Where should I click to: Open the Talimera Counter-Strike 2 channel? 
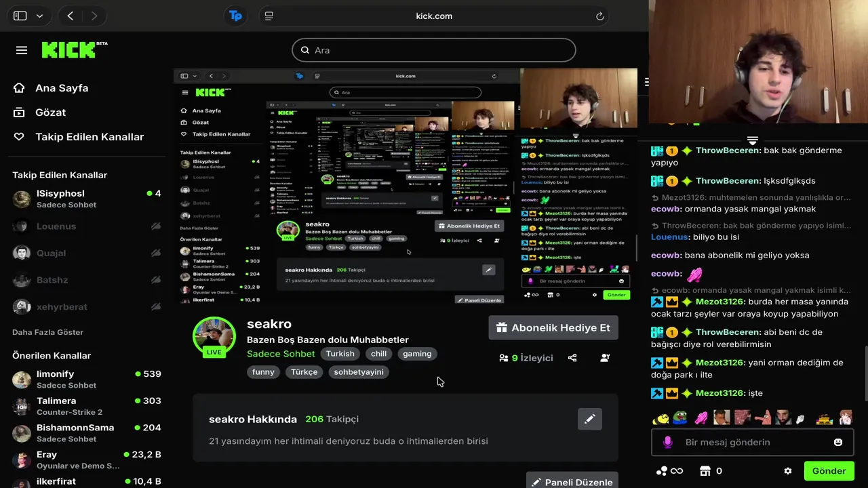87,406
